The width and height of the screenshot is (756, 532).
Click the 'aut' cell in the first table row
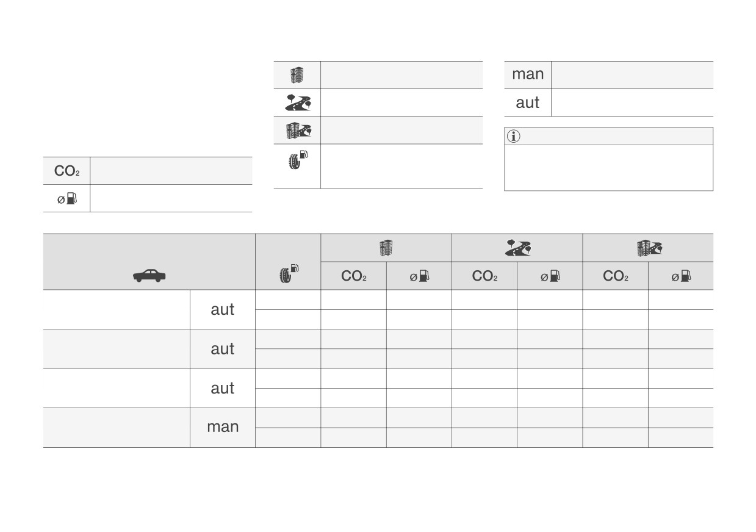[x=223, y=309]
